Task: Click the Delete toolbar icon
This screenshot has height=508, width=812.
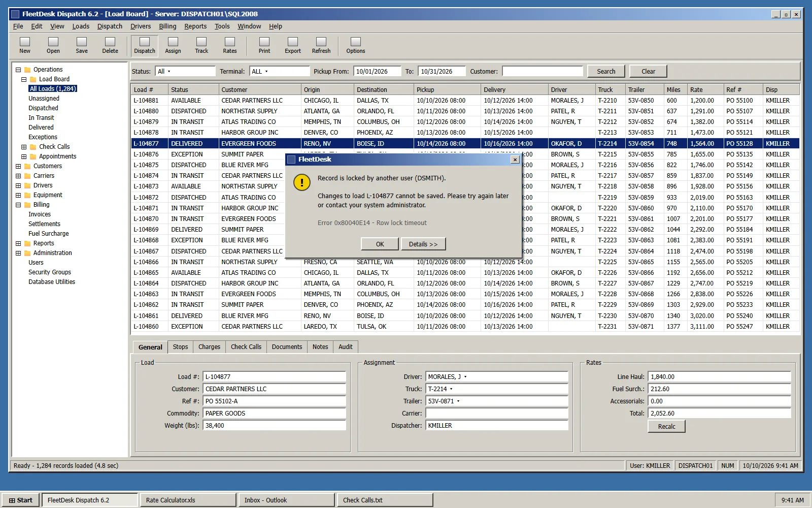Action: point(110,45)
